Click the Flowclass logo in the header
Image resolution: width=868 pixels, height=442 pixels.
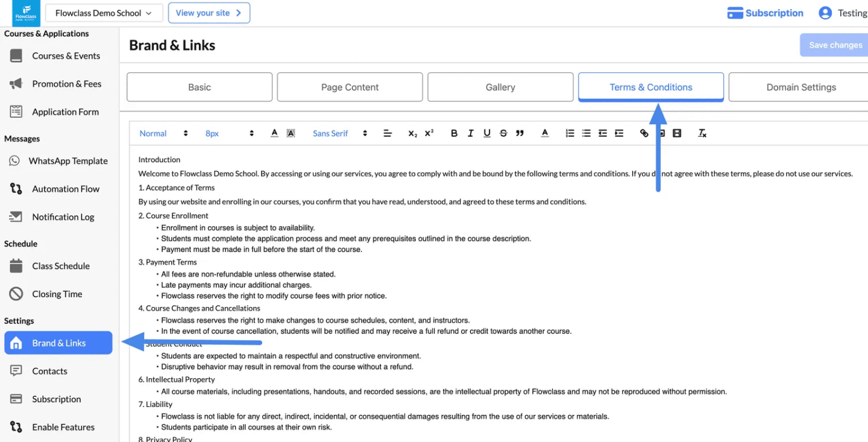[26, 13]
